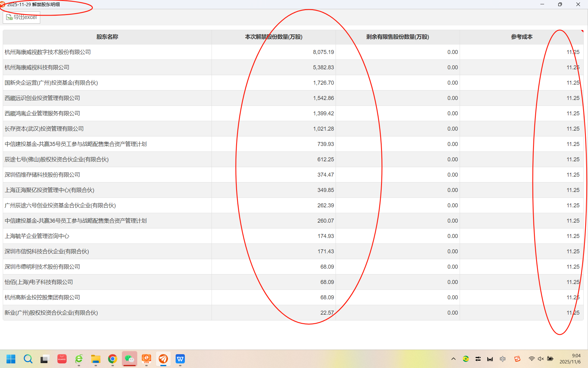Select the 中信建投基金-共赢35号 plan row name
Screen dimensions: 588x368
(x=76, y=144)
